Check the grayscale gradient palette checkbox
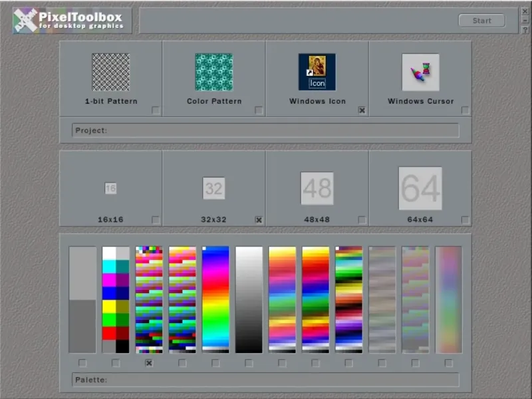 pos(249,363)
